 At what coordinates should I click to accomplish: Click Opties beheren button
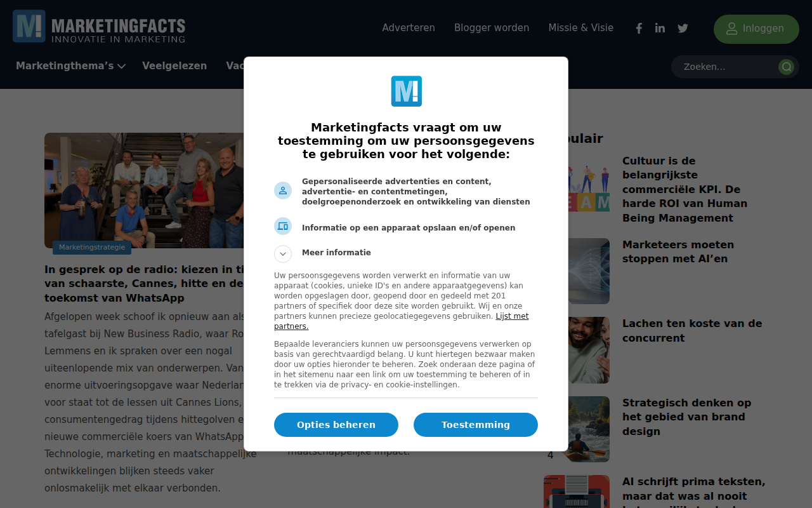click(x=336, y=425)
